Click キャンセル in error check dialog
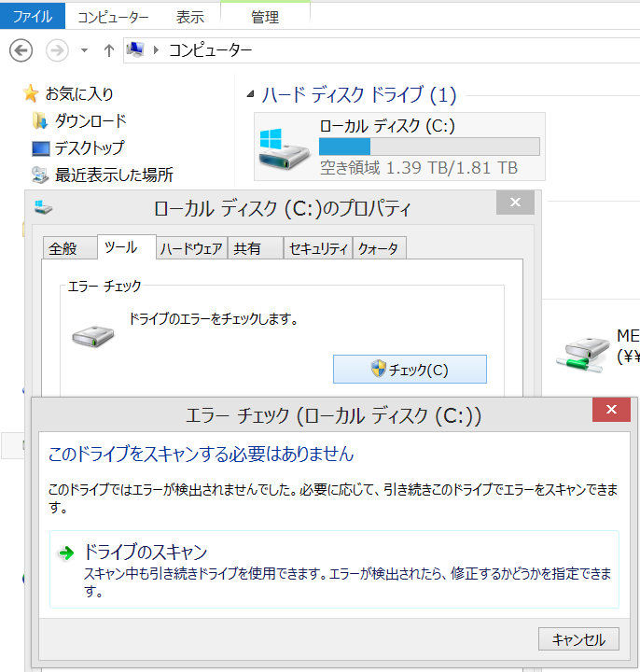Screen dimensions: 640x672 (578, 639)
